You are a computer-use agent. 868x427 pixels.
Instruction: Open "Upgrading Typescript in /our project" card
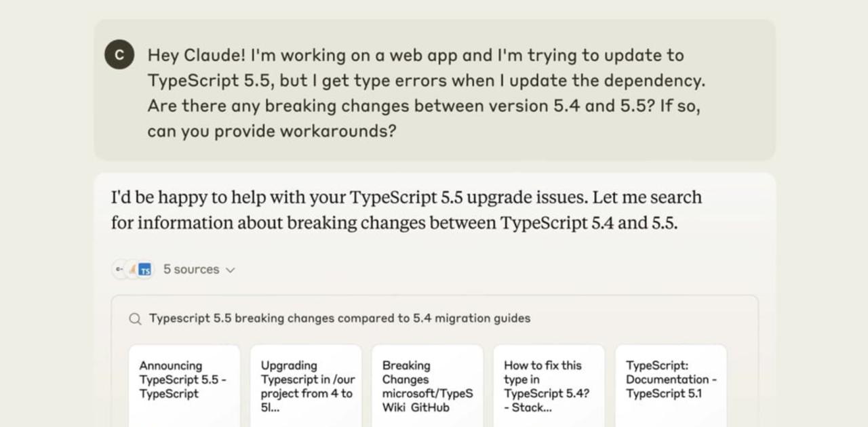point(306,385)
